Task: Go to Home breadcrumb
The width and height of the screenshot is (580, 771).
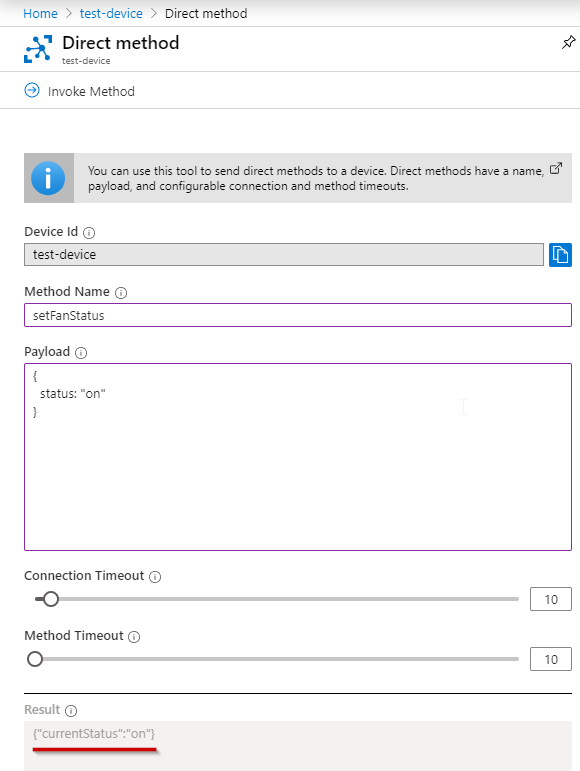Action: (40, 13)
